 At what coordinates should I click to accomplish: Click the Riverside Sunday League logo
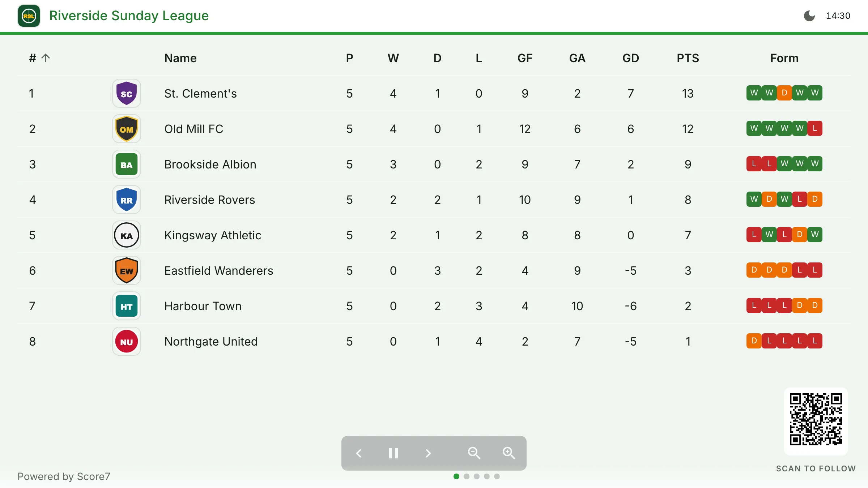29,16
